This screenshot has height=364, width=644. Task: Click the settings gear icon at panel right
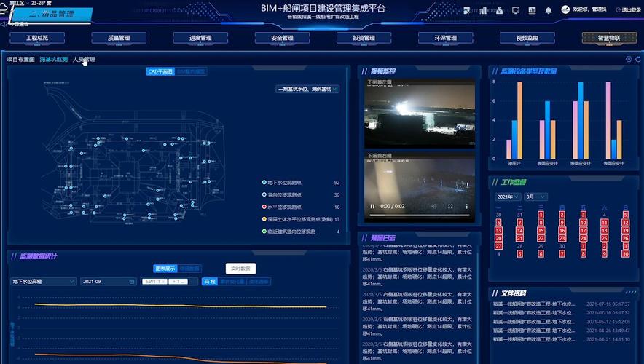click(x=629, y=59)
